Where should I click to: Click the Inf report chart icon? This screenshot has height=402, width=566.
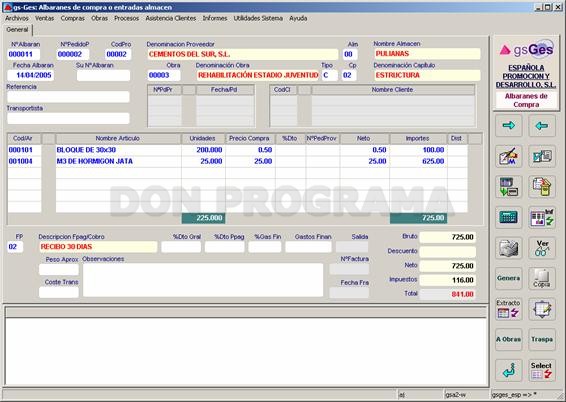(542, 217)
